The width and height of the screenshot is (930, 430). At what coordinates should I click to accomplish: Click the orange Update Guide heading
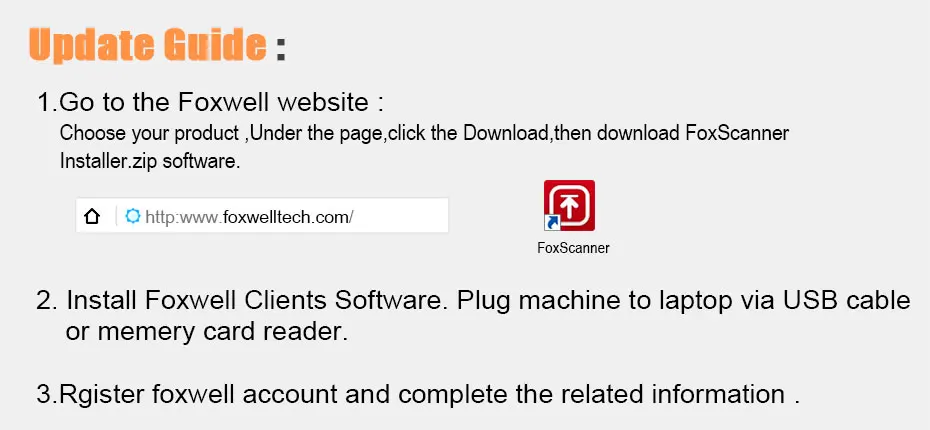(147, 45)
